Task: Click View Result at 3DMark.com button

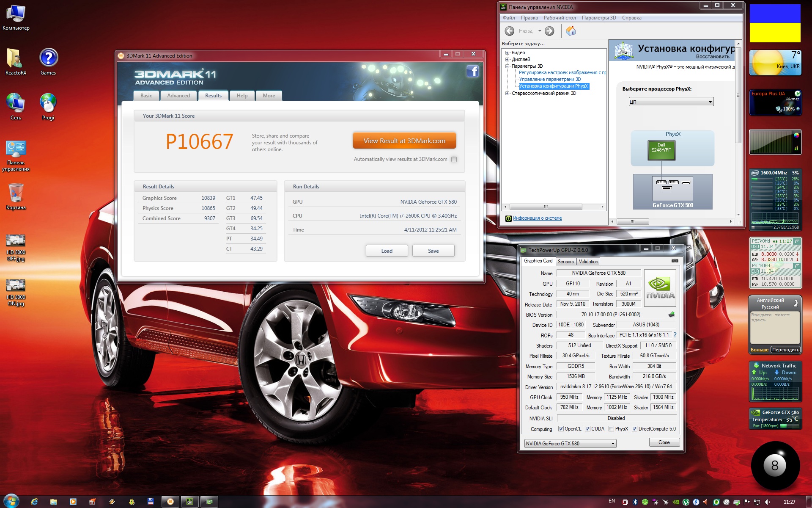Action: pos(404,141)
